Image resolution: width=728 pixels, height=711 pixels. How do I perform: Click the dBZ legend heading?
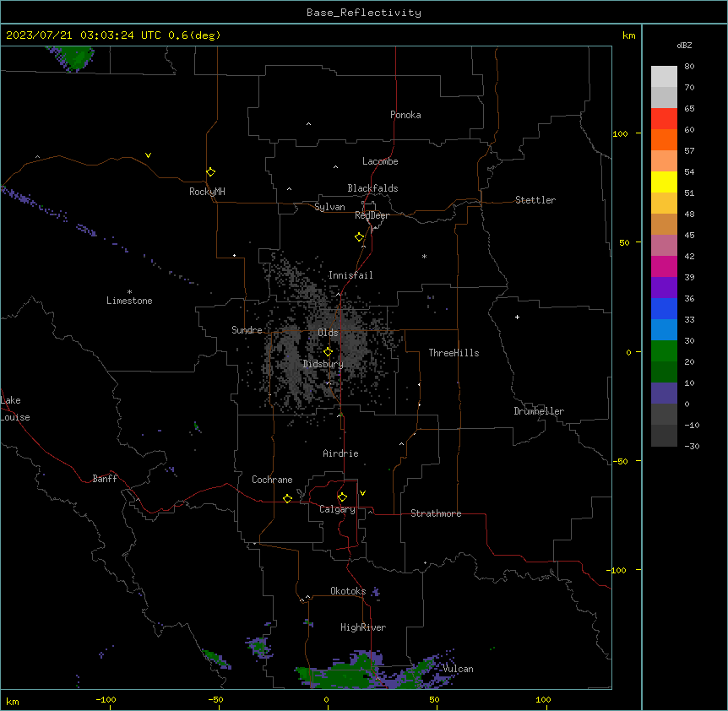pyautogui.click(x=684, y=45)
